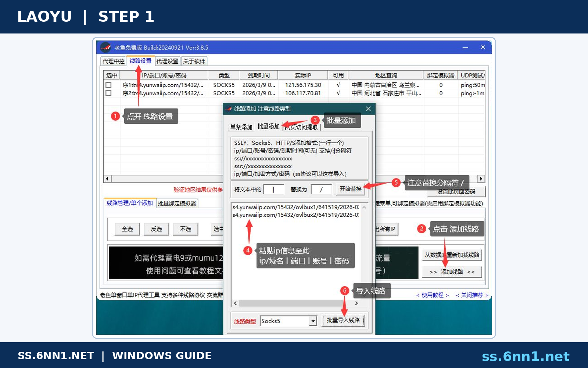
Task: Click the logo icon in the 线路添加 dialog title
Action: coord(229,109)
